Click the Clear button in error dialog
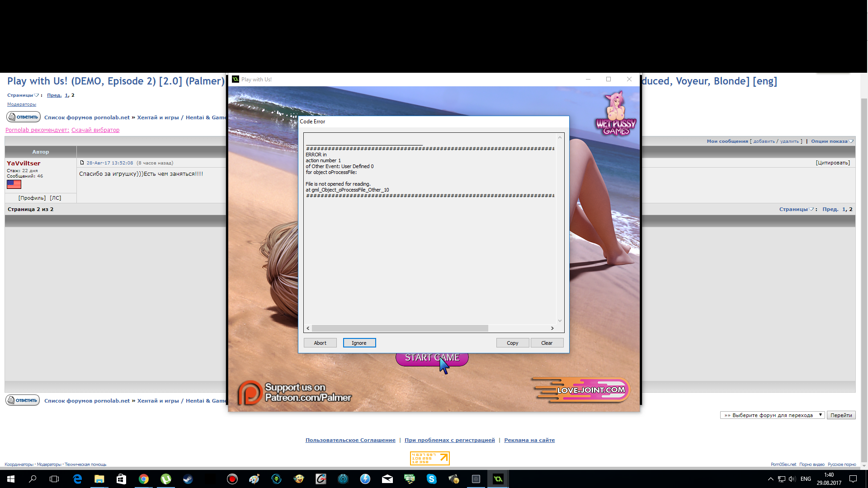The width and height of the screenshot is (868, 488). pos(547,343)
